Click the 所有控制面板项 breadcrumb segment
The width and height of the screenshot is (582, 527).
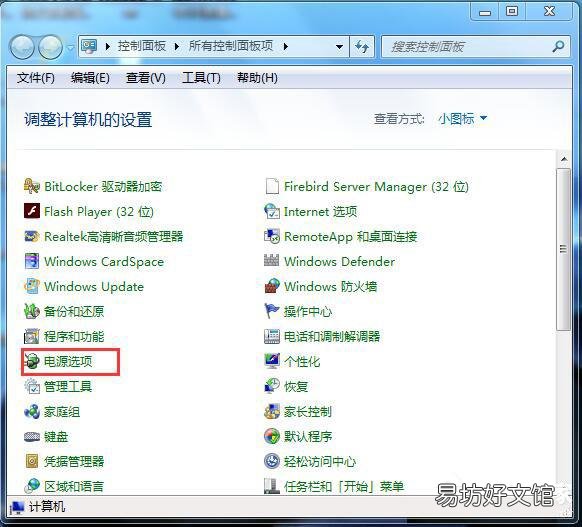[230, 46]
